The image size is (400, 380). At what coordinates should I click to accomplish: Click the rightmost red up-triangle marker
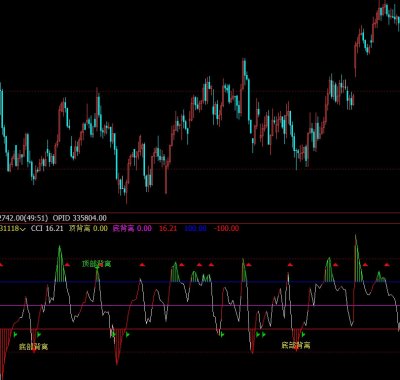387,265
